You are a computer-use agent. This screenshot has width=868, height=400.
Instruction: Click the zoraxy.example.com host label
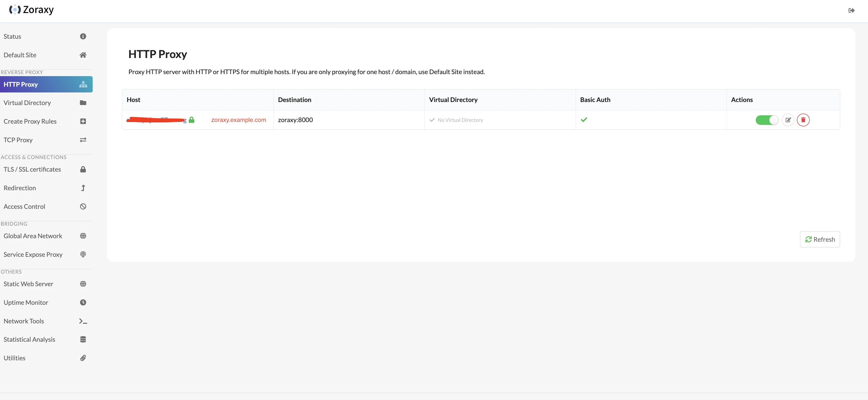click(x=239, y=120)
